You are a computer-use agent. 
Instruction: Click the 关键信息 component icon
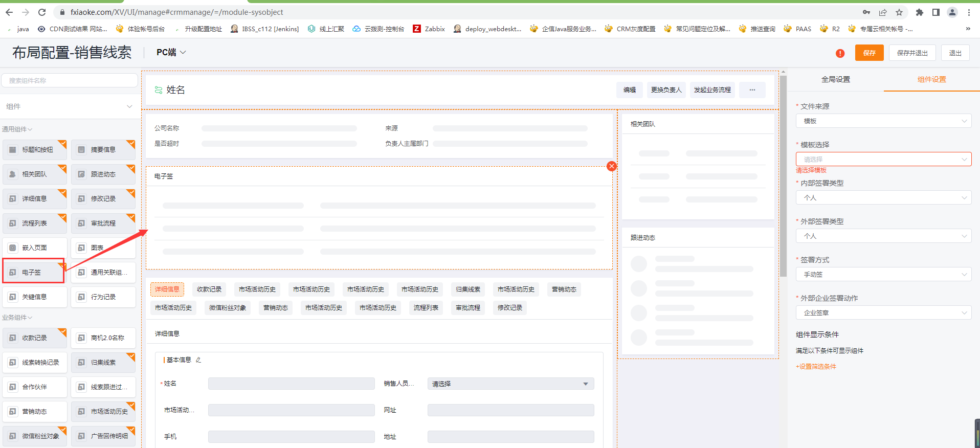click(13, 297)
